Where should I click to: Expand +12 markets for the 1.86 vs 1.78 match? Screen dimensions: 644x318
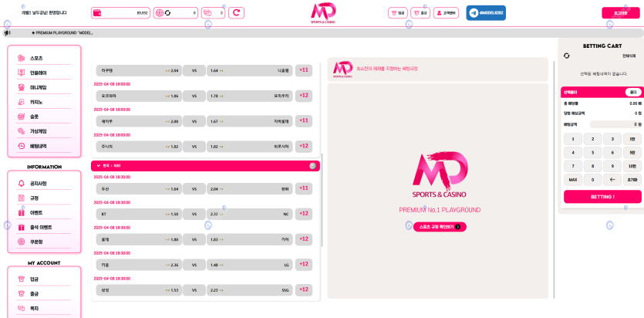(304, 96)
